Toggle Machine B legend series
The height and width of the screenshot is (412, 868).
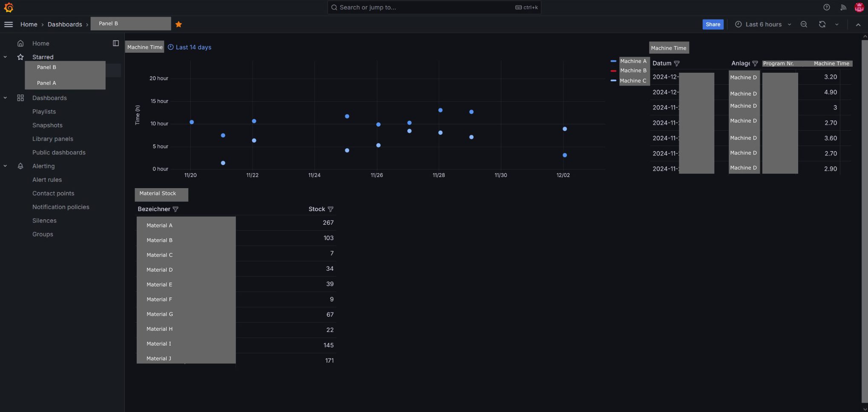click(632, 71)
